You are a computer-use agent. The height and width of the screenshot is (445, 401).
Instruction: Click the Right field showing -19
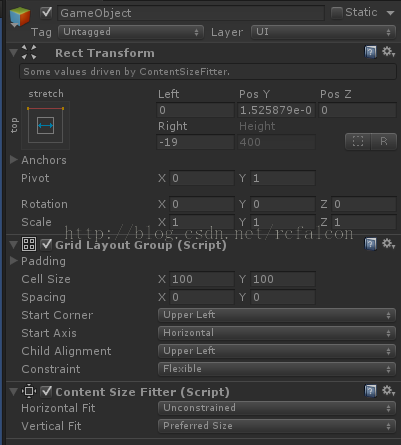click(x=195, y=142)
